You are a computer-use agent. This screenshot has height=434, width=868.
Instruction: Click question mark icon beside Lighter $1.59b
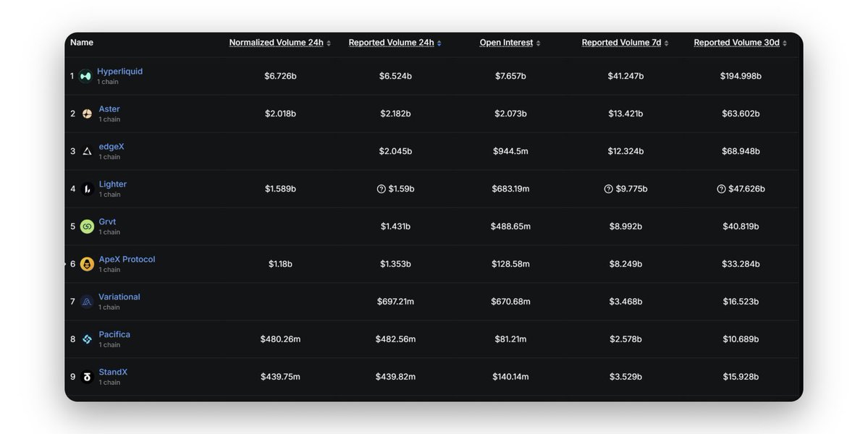pos(382,189)
